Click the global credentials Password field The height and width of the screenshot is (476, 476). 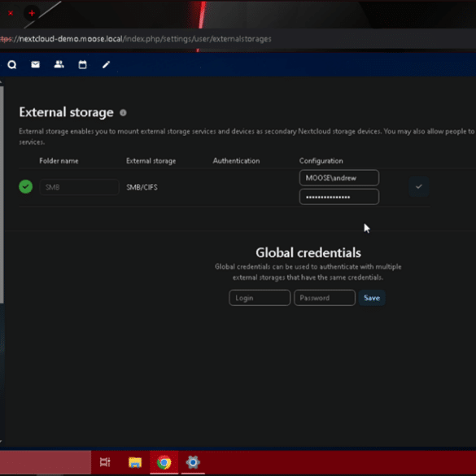click(325, 298)
